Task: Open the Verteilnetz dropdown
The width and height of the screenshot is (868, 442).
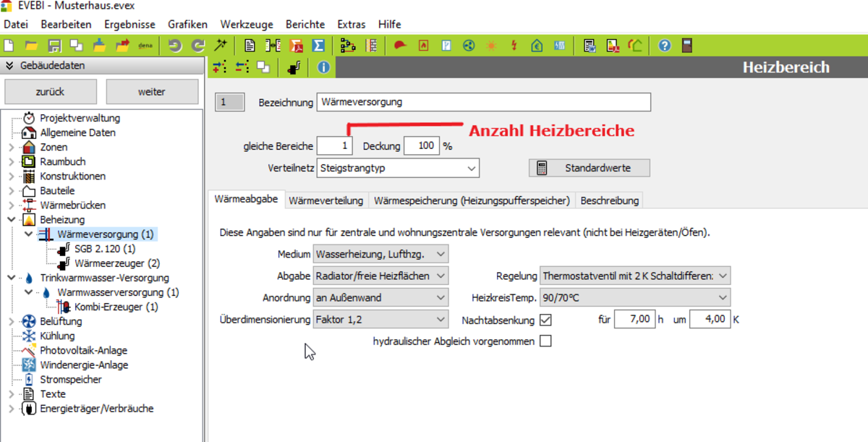Action: point(399,168)
